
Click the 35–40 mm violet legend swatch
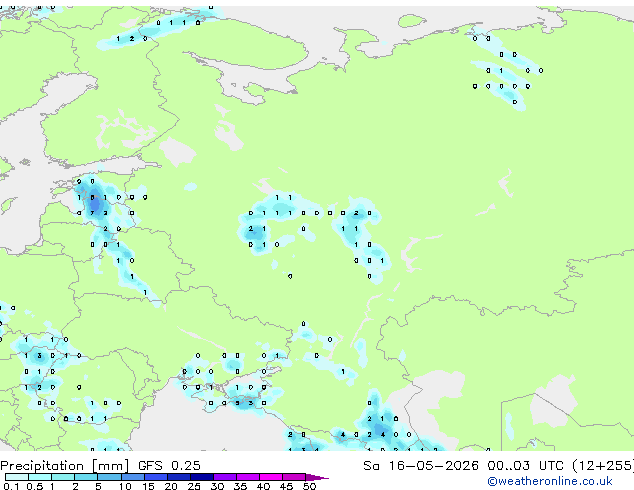coord(248,477)
